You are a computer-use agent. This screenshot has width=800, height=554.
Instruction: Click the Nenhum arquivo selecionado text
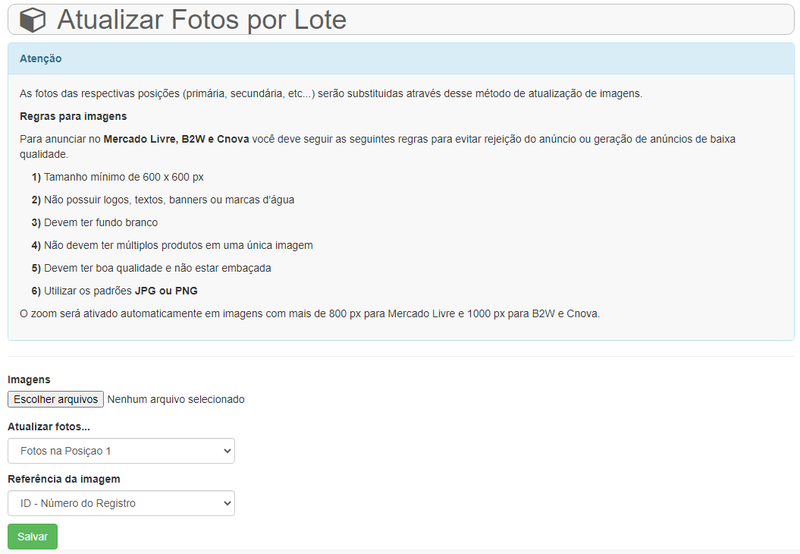176,399
